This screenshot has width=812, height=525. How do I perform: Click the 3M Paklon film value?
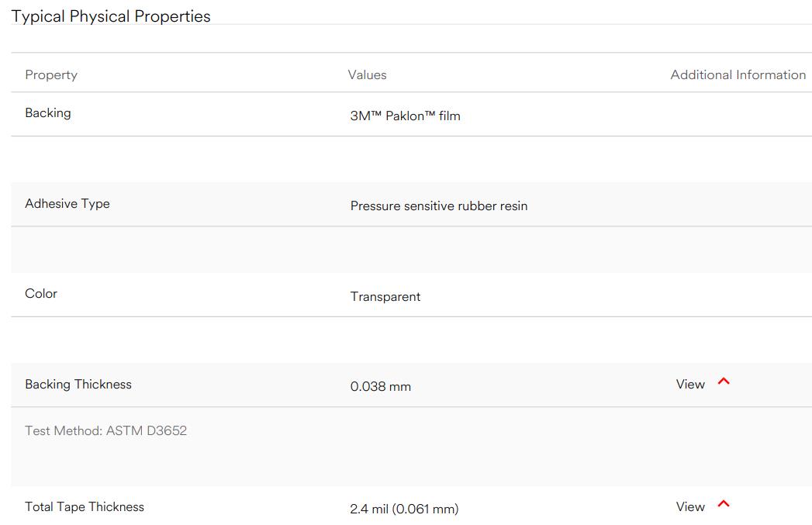pos(405,116)
